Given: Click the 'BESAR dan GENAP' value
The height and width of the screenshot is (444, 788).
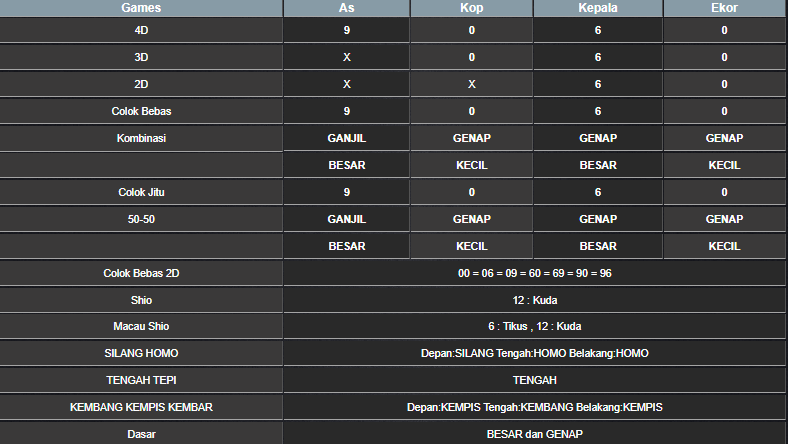Looking at the screenshot, I should tap(535, 434).
